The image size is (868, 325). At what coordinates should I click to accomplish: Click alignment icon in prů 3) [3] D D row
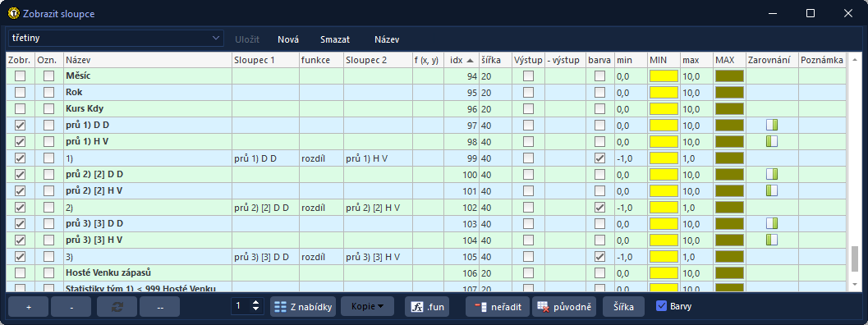pyautogui.click(x=772, y=224)
